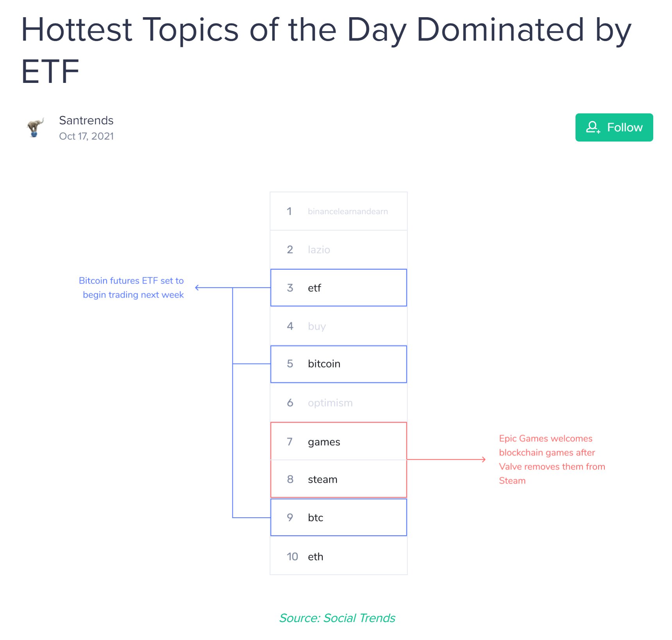Screen dimensions: 672x640
Task: Select the etf trending topic
Action: [339, 288]
